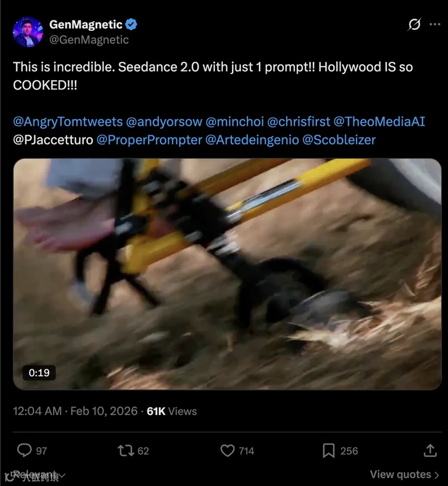Follow the @TheoMediaAI mention link
This screenshot has height=486, width=448.
[x=379, y=121]
